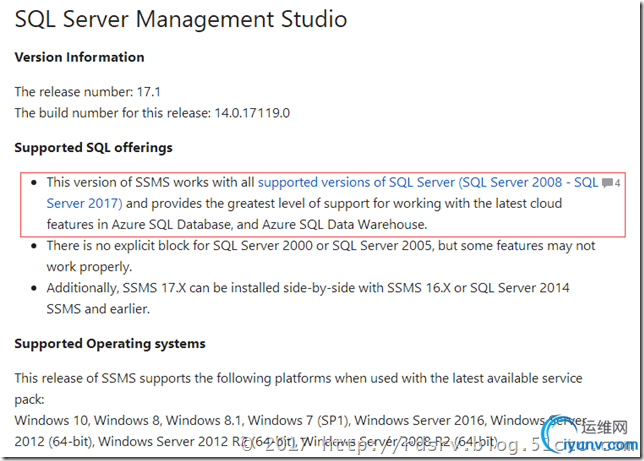
Task: Click the text 'Azure SQL Data Warehouse'
Action: pyautogui.click(x=343, y=224)
